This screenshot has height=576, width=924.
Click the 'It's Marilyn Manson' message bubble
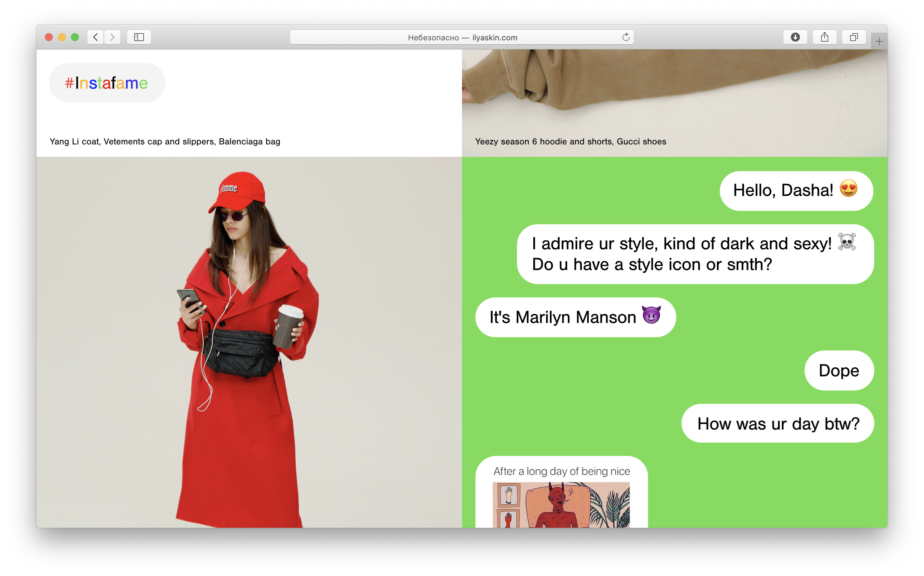pos(575,317)
